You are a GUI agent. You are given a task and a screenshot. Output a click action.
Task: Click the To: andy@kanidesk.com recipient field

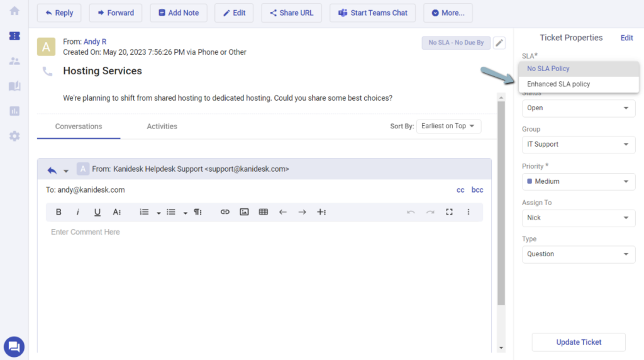85,190
